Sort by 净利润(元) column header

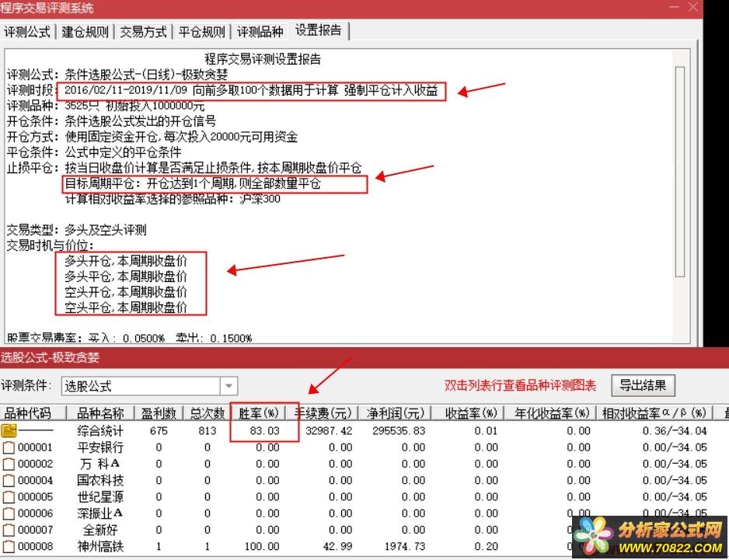[396, 412]
